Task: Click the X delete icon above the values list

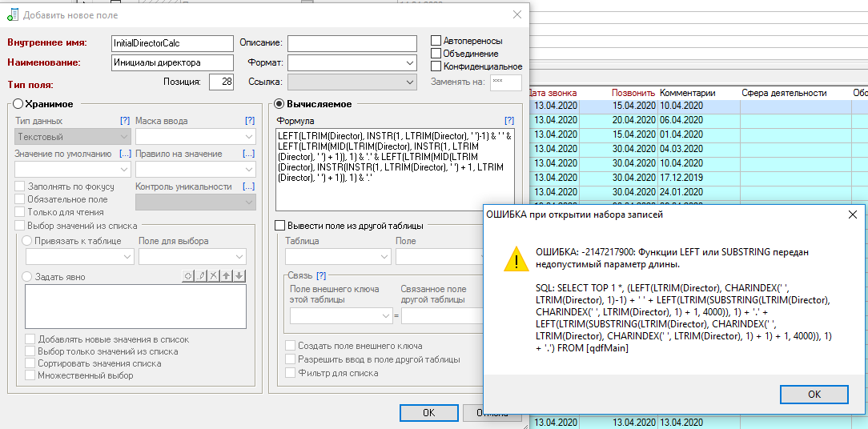Action: pyautogui.click(x=214, y=276)
